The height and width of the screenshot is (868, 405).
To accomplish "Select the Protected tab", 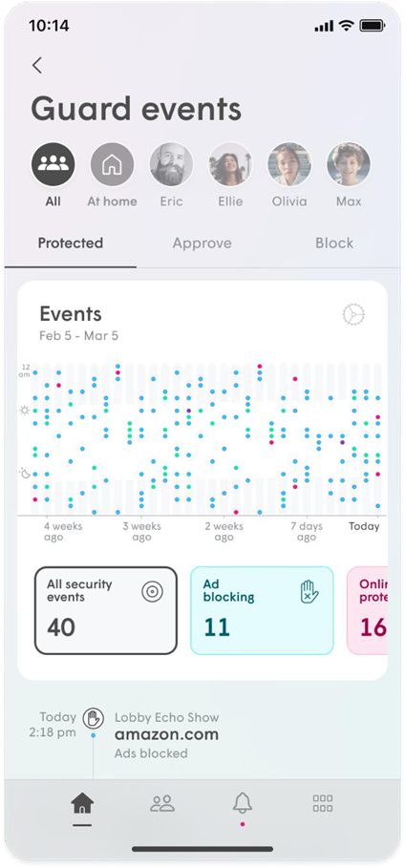I will coord(71,243).
